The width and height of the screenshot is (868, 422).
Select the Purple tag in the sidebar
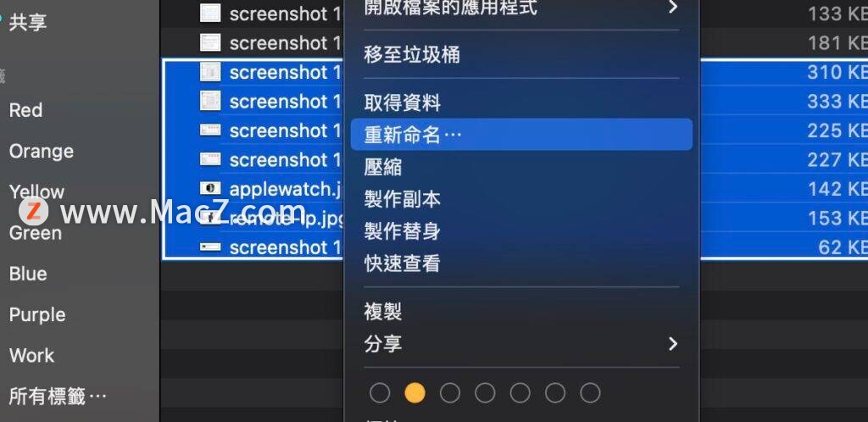pyautogui.click(x=37, y=314)
